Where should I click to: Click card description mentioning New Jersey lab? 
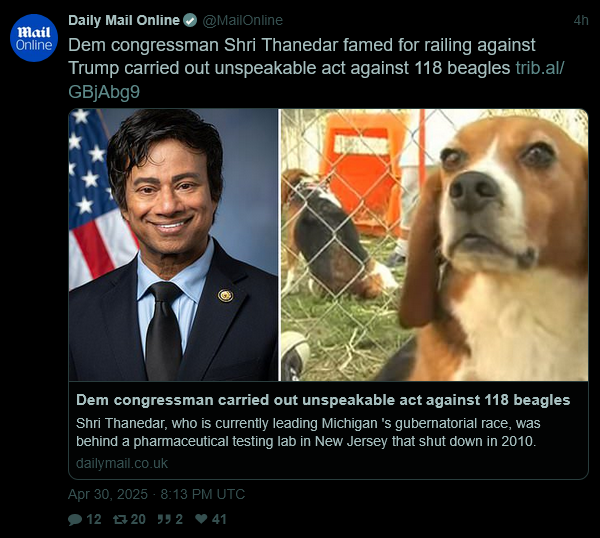point(308,432)
